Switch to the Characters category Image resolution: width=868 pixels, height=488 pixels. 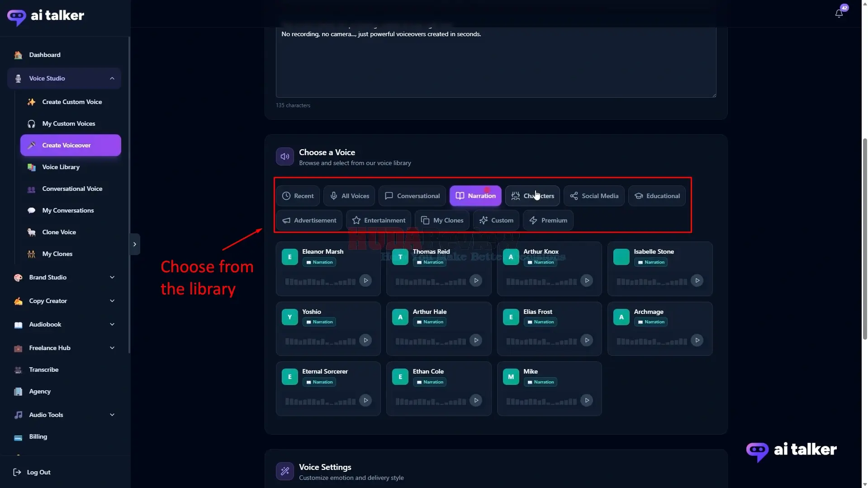pos(532,196)
